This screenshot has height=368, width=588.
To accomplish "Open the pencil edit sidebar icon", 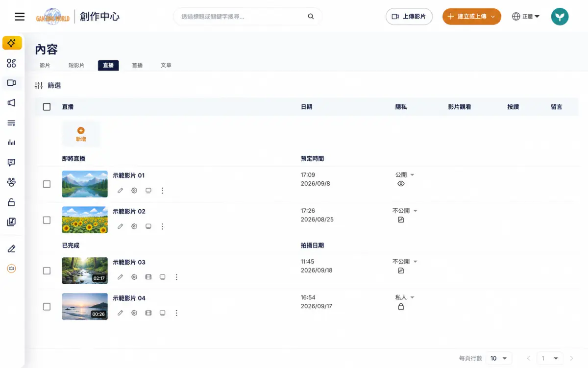I will tap(11, 249).
